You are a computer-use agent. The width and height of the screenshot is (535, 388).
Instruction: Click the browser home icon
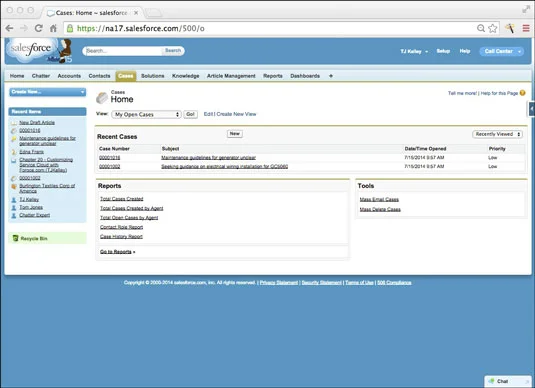tap(53, 28)
